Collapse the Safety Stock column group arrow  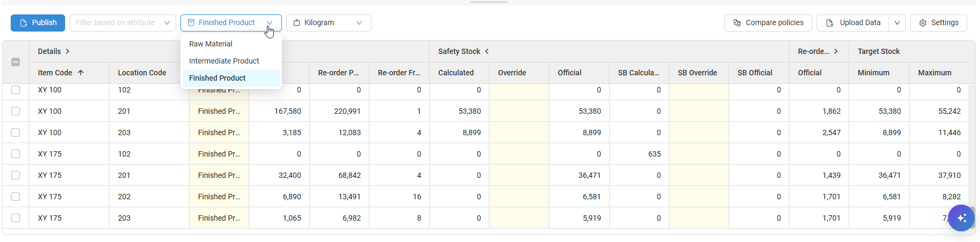(487, 51)
